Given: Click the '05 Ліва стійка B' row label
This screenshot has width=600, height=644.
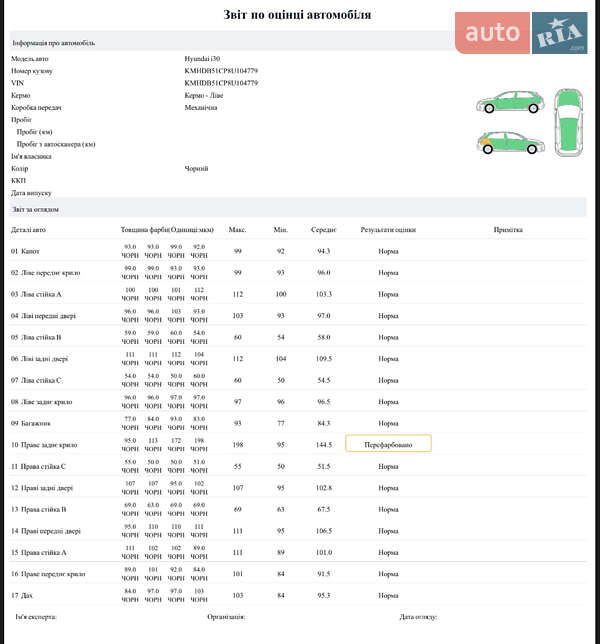Looking at the screenshot, I should (x=36, y=338).
